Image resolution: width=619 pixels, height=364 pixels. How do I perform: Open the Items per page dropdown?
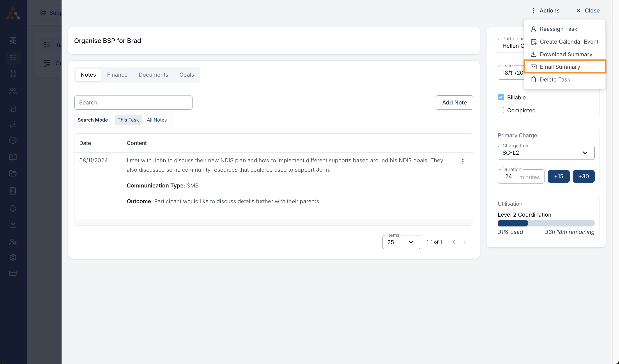click(401, 242)
